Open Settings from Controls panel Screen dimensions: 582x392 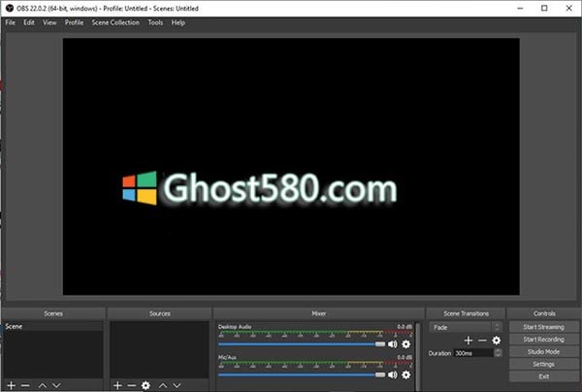544,364
